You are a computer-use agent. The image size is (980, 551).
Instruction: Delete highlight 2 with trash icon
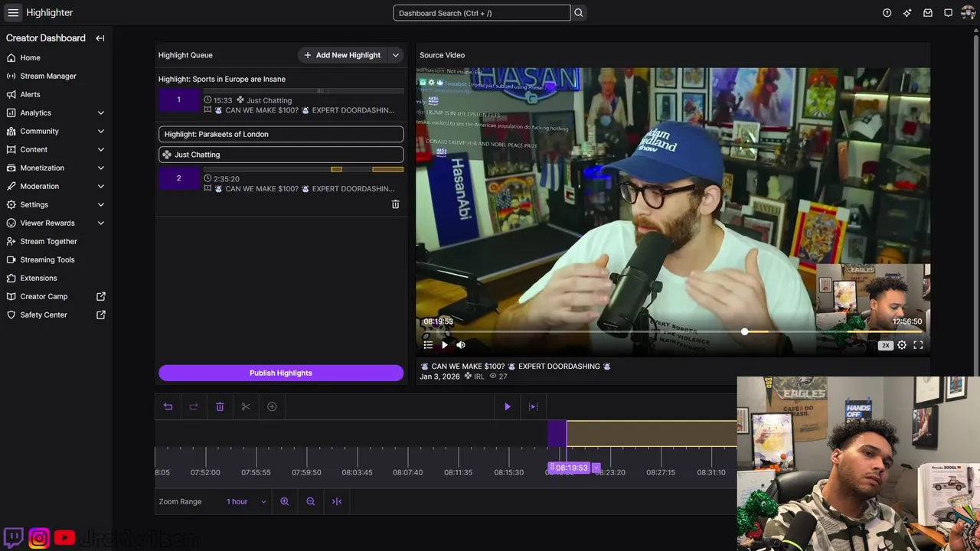(395, 204)
